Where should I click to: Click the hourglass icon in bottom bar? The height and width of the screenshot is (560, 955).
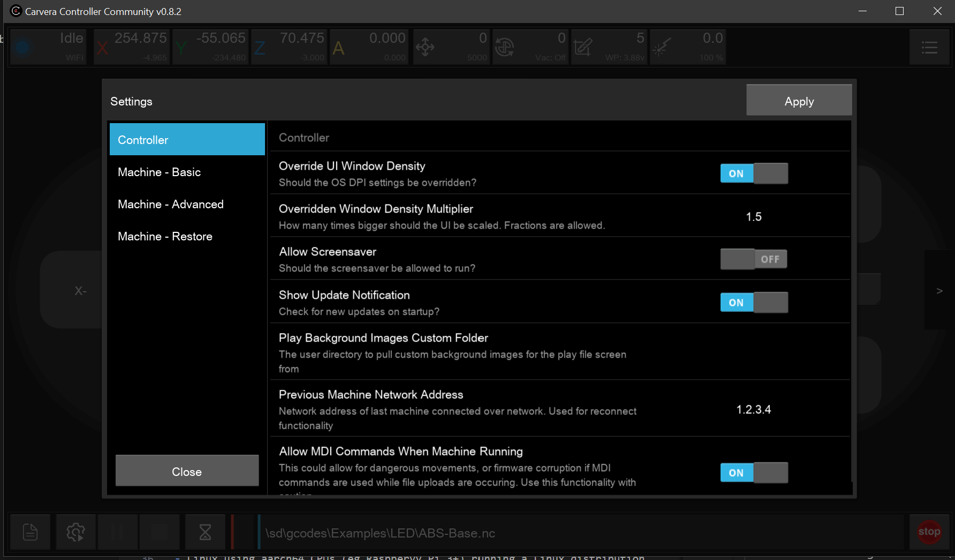(205, 532)
